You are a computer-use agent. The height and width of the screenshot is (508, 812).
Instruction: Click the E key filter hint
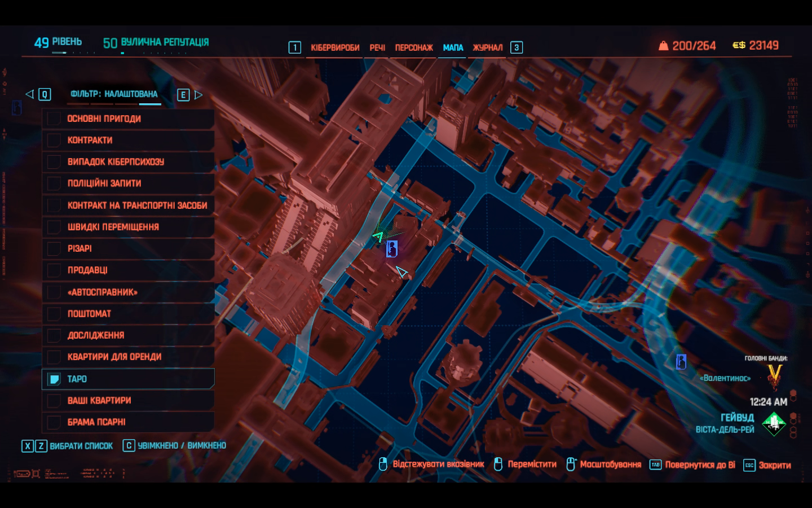[183, 95]
